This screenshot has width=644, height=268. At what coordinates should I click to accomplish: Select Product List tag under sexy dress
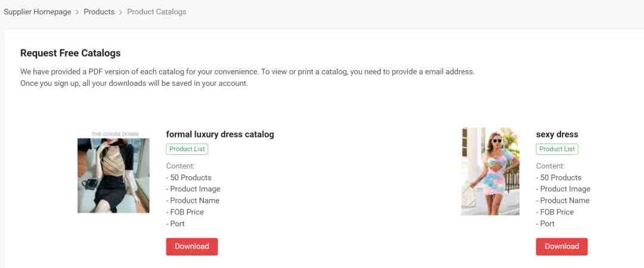click(557, 149)
